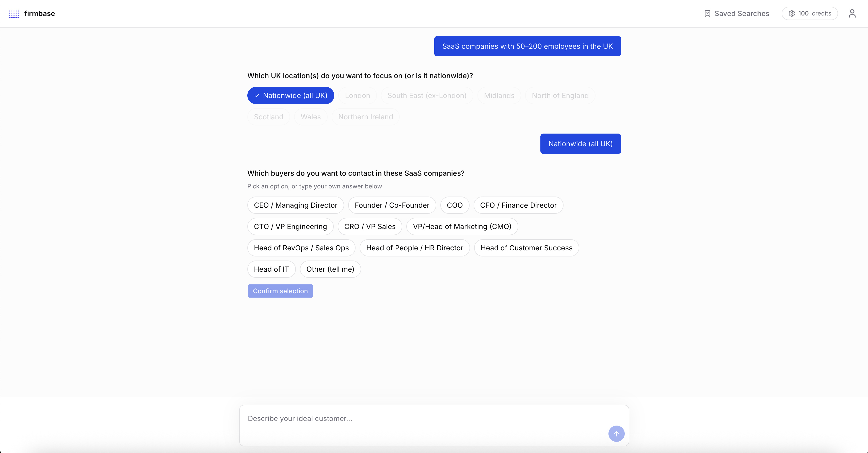
Task: Open the user profile icon
Action: tap(852, 13)
